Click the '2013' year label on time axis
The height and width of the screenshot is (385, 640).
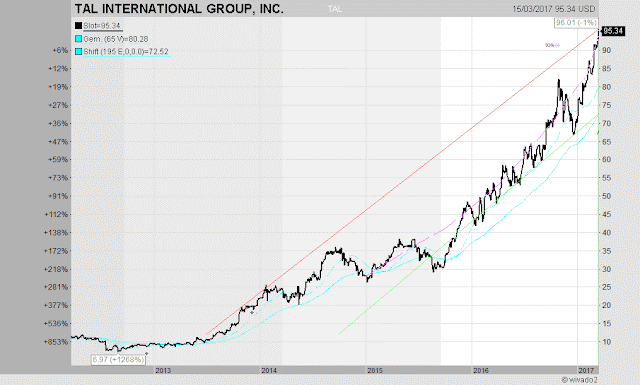pos(163,370)
